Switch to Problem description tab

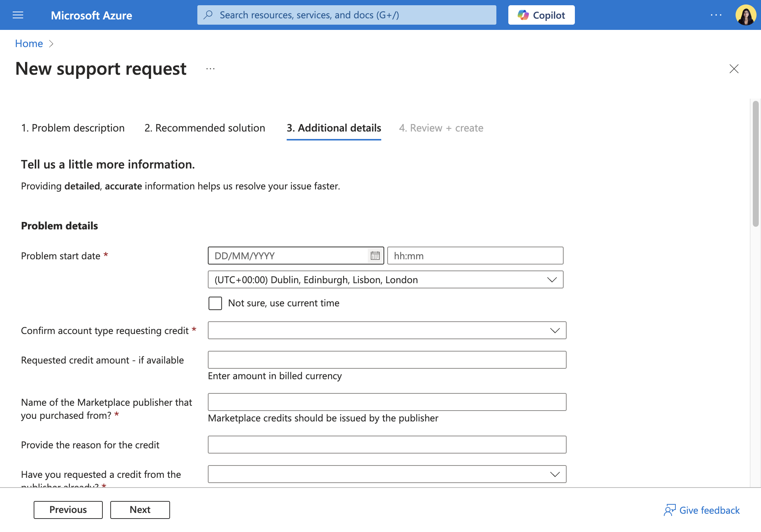(x=73, y=128)
